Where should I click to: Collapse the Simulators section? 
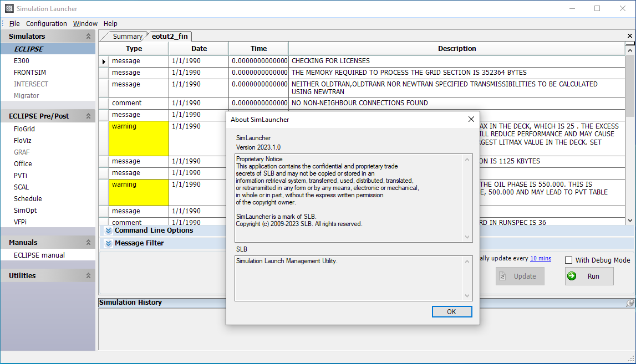pos(88,37)
